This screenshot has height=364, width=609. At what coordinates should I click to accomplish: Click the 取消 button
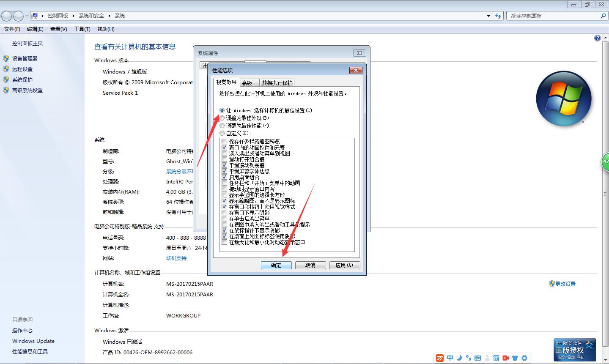(x=310, y=265)
